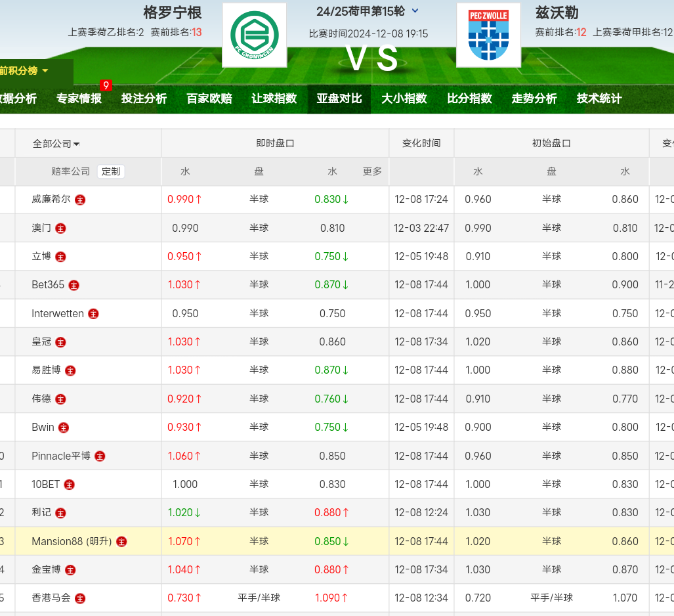Screen dimensions: 674x616
Task: Open the 香港马会 company link
Action: click(x=51, y=598)
